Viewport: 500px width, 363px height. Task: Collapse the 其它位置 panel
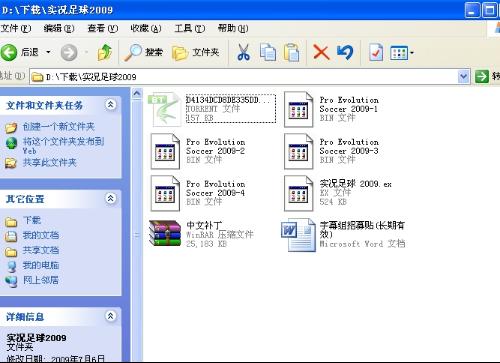click(111, 198)
